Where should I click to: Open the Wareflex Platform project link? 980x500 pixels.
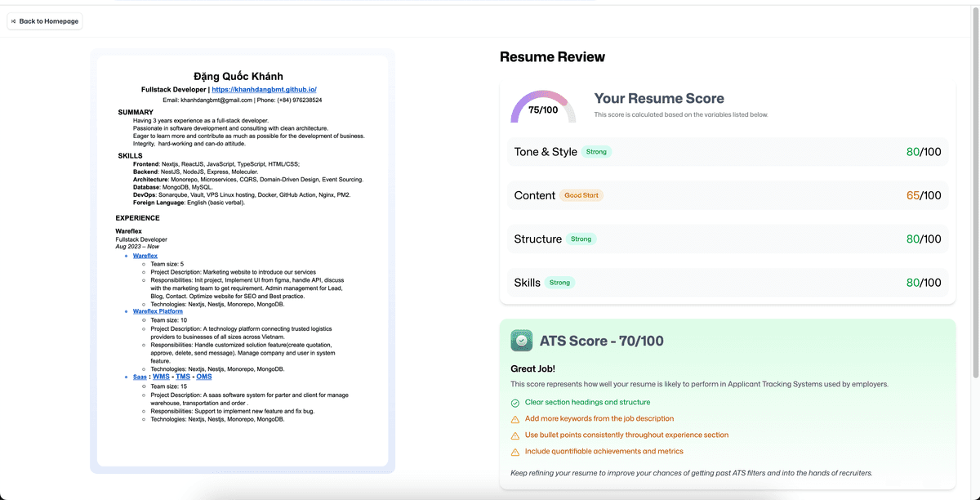coord(158,311)
